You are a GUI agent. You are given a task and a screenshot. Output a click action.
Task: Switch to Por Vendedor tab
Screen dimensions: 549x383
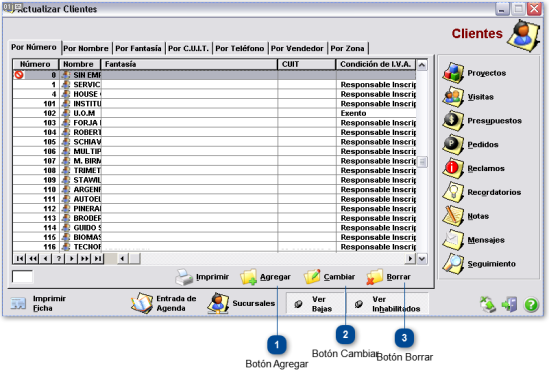point(297,48)
